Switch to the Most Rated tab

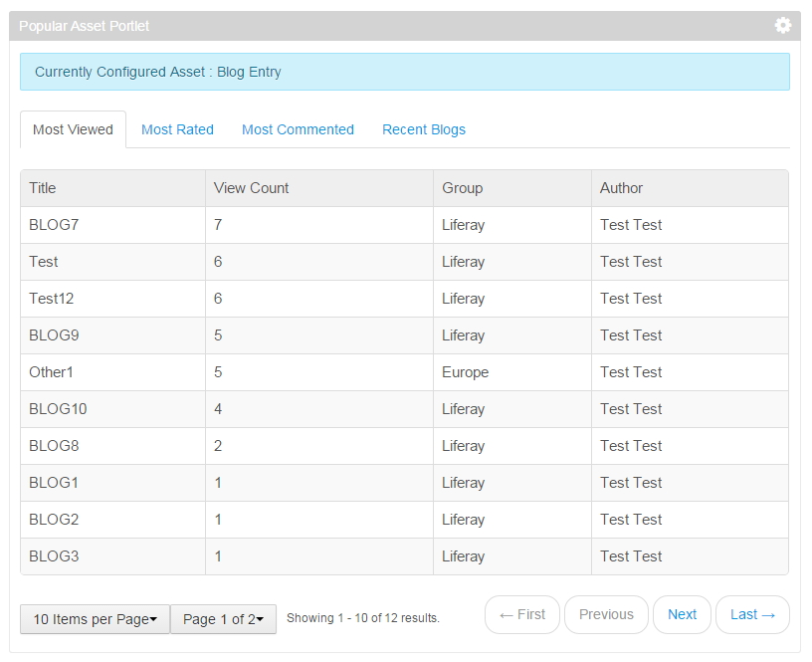click(x=177, y=129)
